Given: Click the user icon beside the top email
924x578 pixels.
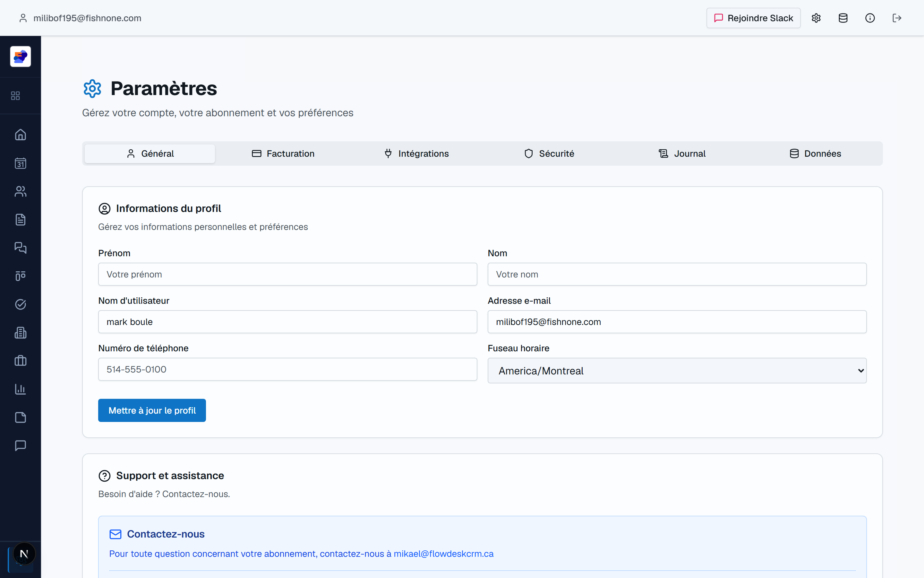Looking at the screenshot, I should (23, 18).
